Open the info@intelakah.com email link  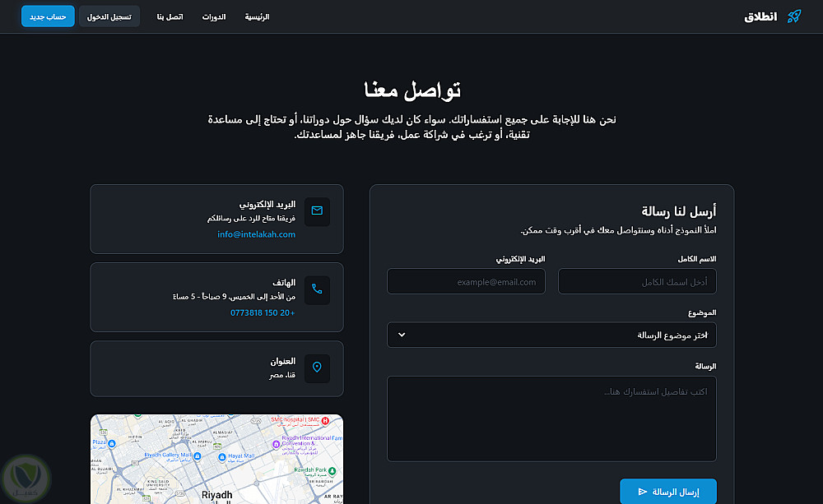[x=257, y=234]
